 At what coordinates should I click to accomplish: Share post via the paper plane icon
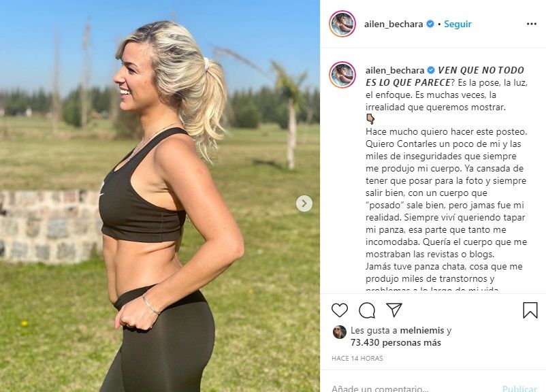click(x=394, y=310)
